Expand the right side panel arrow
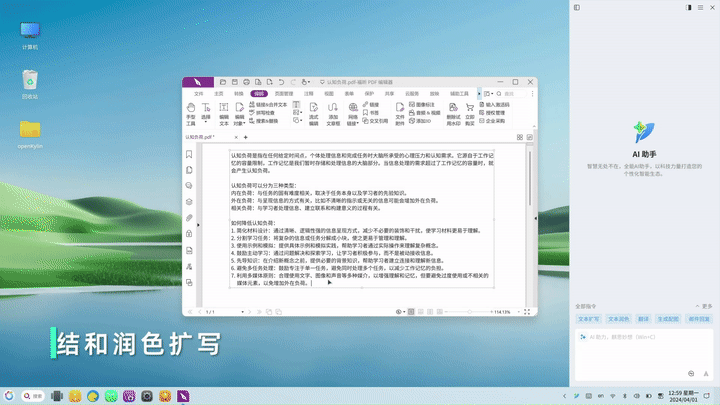The image size is (720, 405). click(535, 219)
